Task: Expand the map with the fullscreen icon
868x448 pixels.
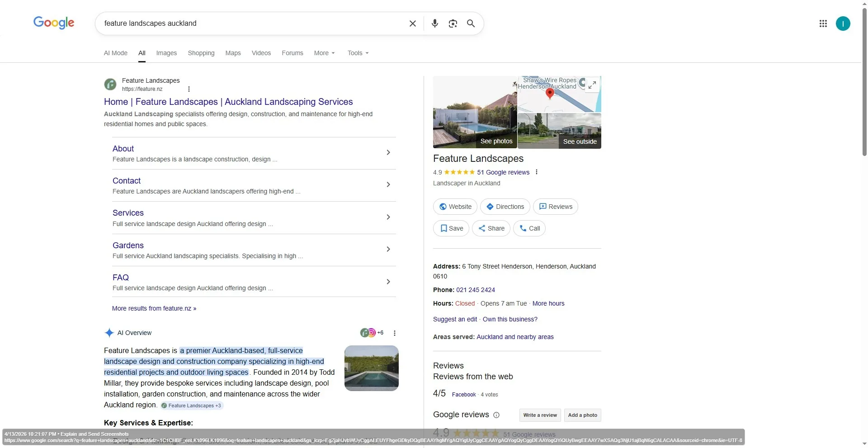Action: 592,85
